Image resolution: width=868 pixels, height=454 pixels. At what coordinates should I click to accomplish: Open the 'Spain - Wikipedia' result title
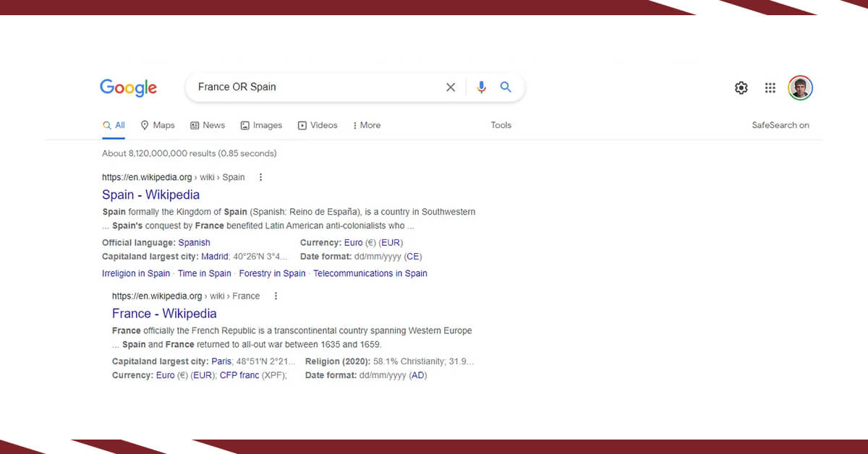pos(150,194)
